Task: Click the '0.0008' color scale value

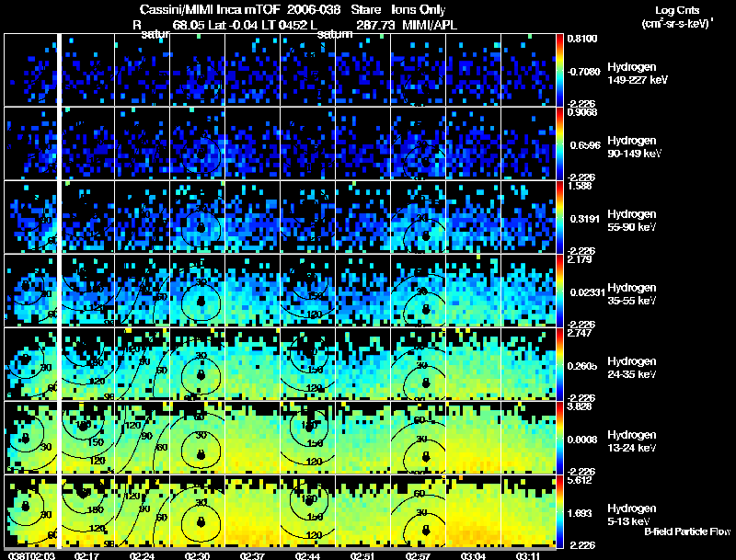Action: pos(582,440)
